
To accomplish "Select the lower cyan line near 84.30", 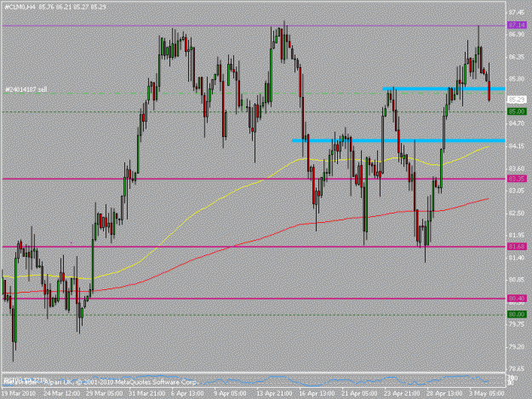I will [x=398, y=140].
